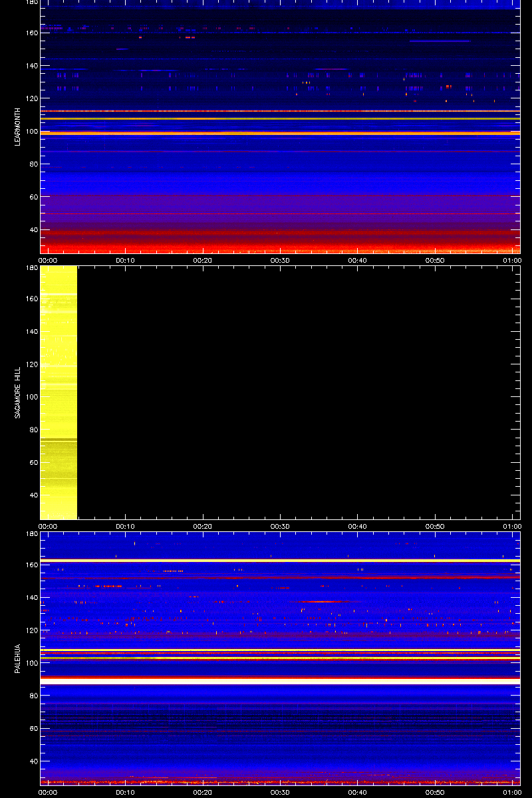Click the 120 frequency label on Sagamore Hill axis
Viewport: 532px width, 798px height.
point(31,364)
